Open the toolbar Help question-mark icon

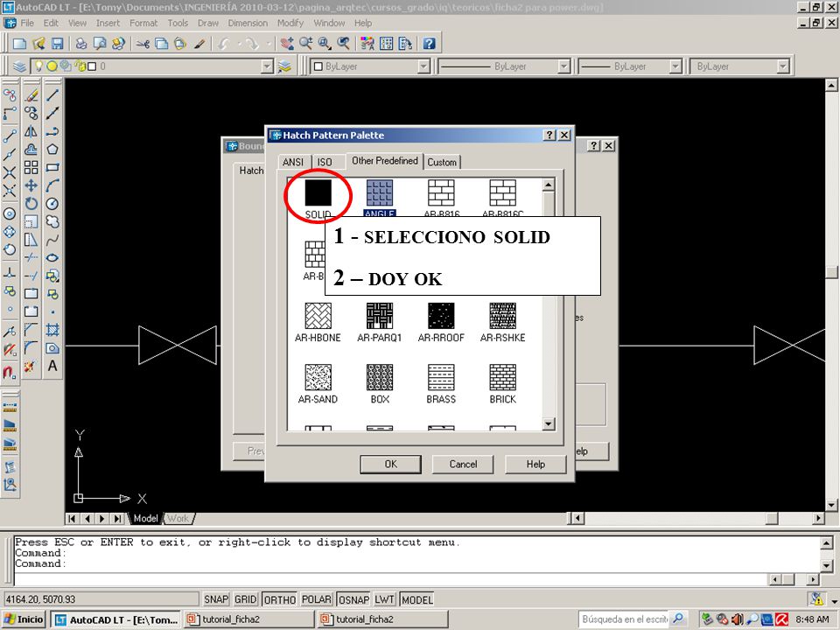(429, 44)
